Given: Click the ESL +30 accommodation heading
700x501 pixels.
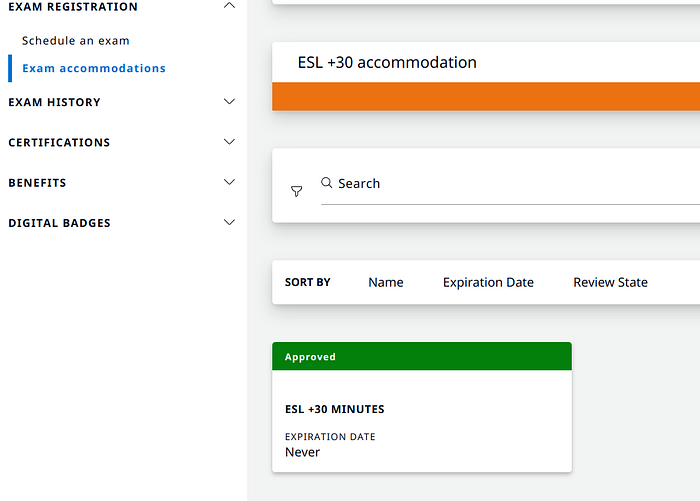Looking at the screenshot, I should click(x=387, y=63).
